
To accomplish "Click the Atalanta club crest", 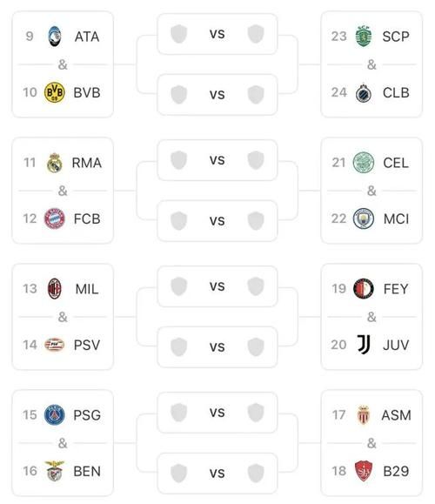I will pyautogui.click(x=55, y=37).
